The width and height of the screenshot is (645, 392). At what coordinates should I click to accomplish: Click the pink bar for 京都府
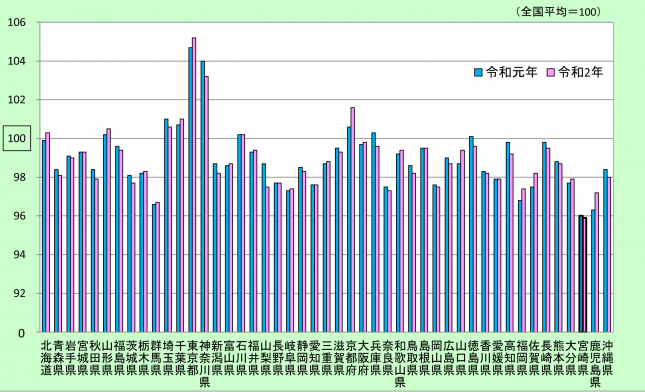[353, 220]
